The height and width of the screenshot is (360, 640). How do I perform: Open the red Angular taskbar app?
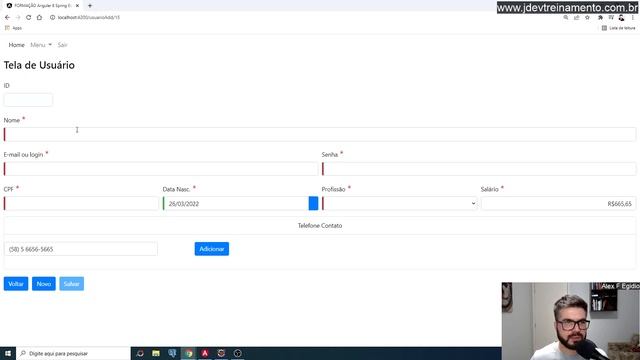(205, 353)
